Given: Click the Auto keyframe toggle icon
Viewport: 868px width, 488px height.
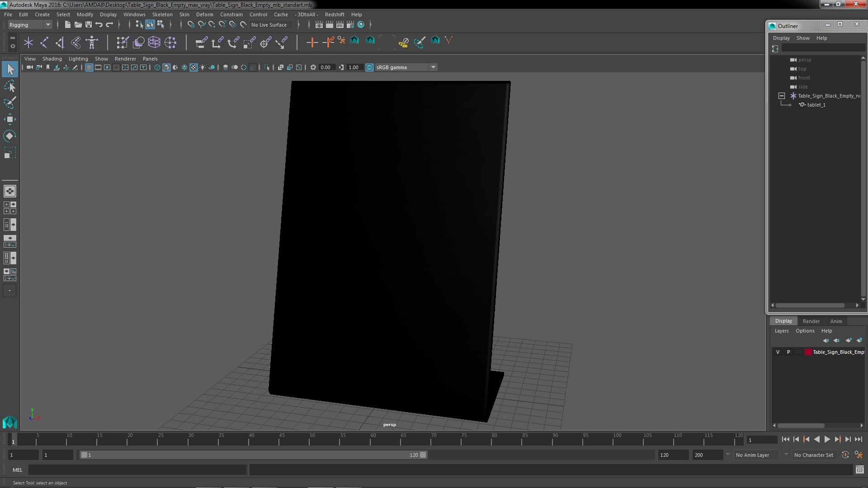Looking at the screenshot, I should click(x=845, y=455).
